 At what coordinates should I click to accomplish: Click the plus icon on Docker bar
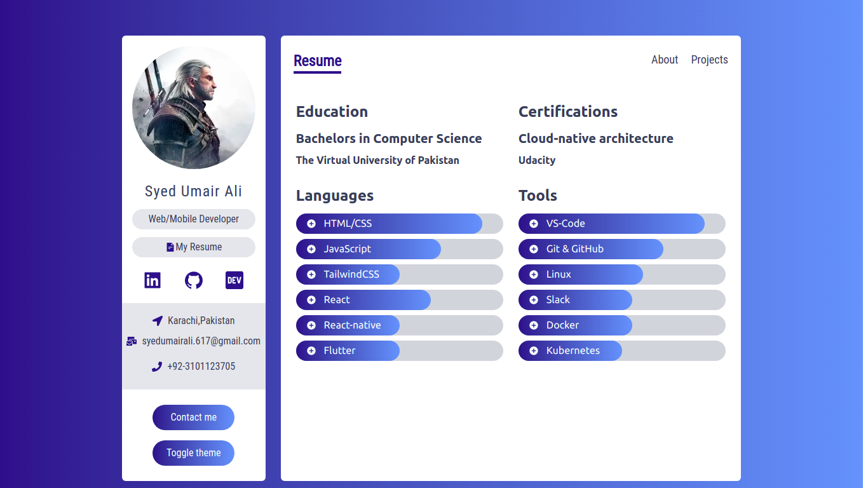534,325
